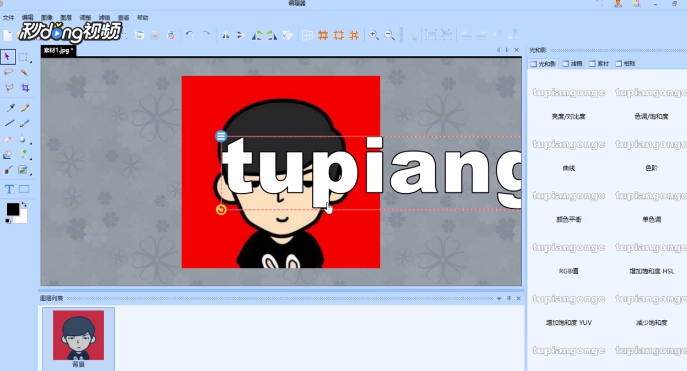Reset colors to default black and white
The height and width of the screenshot is (371, 687).
click(x=8, y=221)
